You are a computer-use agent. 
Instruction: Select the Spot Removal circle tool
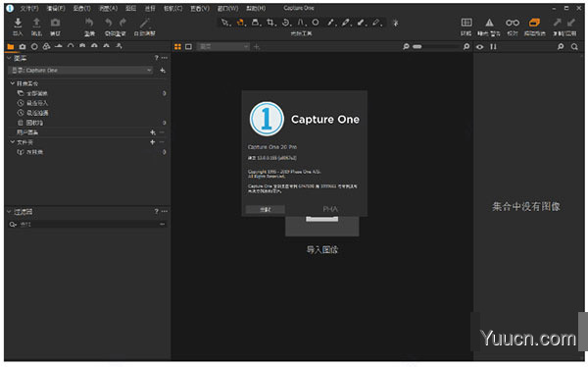(x=316, y=23)
